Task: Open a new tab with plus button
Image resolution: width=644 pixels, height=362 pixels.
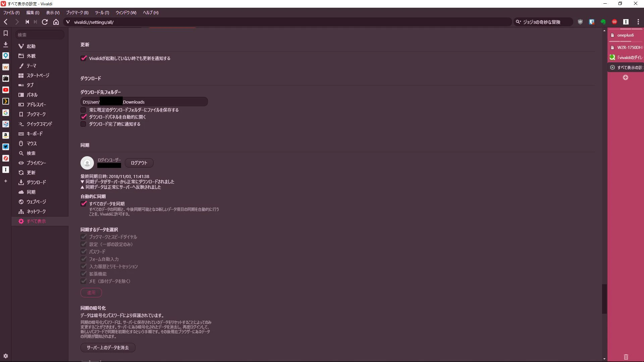Action: 626,77
